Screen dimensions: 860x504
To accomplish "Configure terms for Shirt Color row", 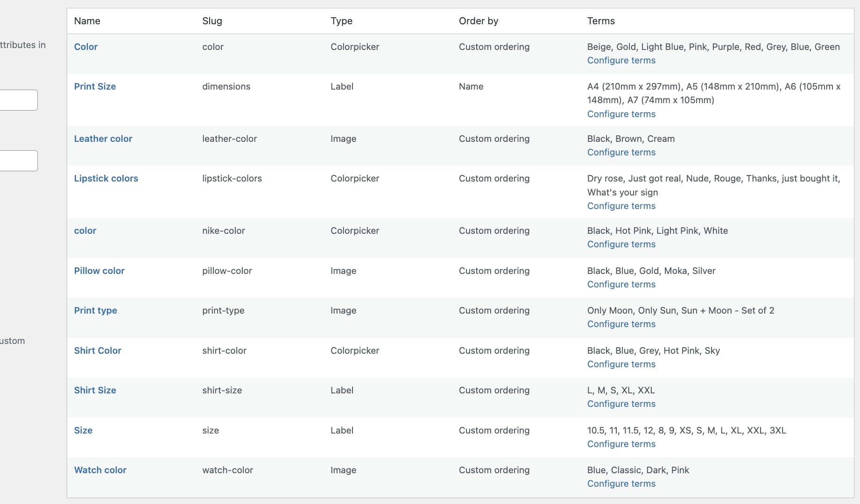I will click(x=621, y=364).
